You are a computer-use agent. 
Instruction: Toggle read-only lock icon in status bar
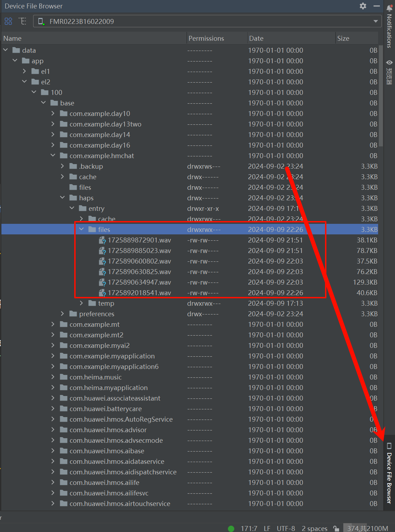(336, 528)
